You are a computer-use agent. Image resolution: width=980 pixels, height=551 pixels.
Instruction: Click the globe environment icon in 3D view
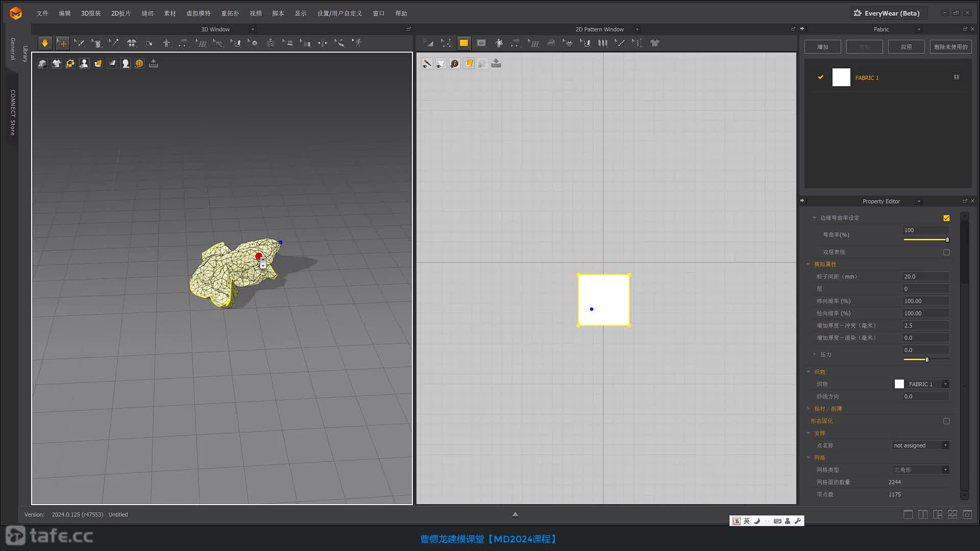tap(139, 63)
